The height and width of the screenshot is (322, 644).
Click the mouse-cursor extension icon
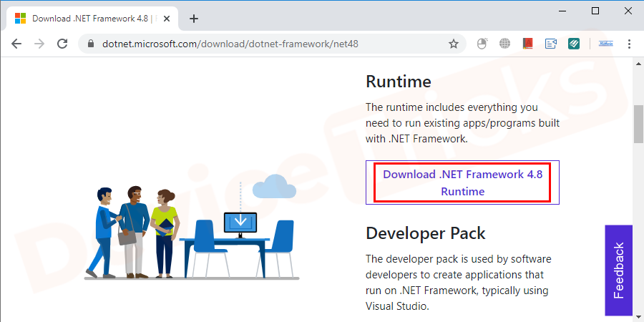pyautogui.click(x=482, y=44)
